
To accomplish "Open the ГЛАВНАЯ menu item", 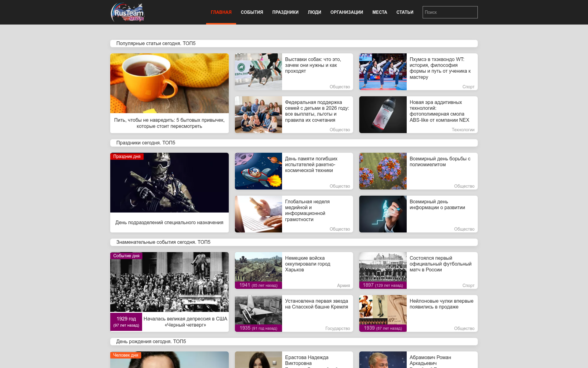I will pyautogui.click(x=221, y=12).
